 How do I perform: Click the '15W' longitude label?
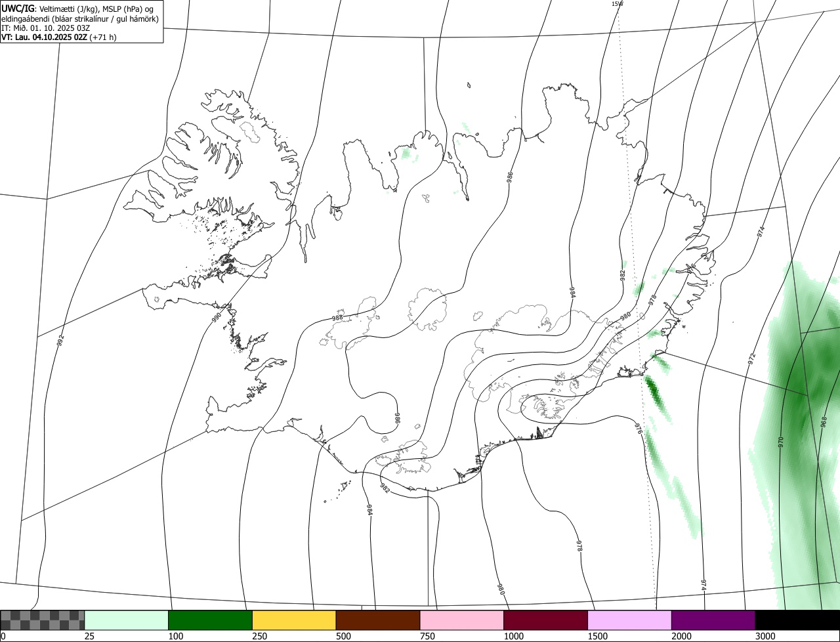coord(617,3)
